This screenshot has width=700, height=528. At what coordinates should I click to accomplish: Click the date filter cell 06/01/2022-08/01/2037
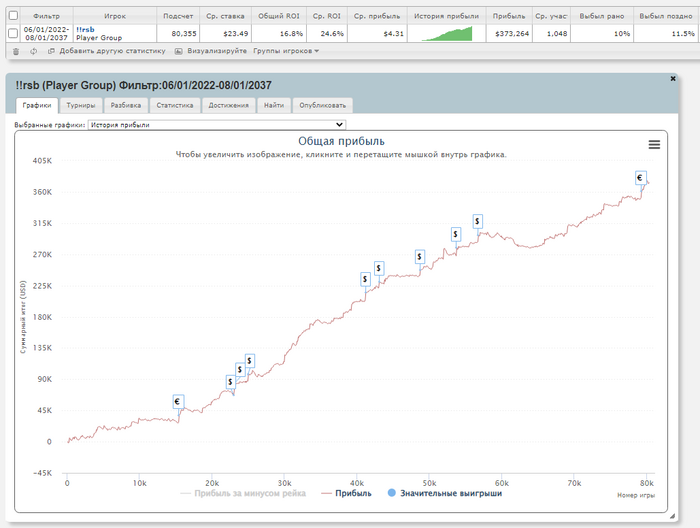(46, 33)
